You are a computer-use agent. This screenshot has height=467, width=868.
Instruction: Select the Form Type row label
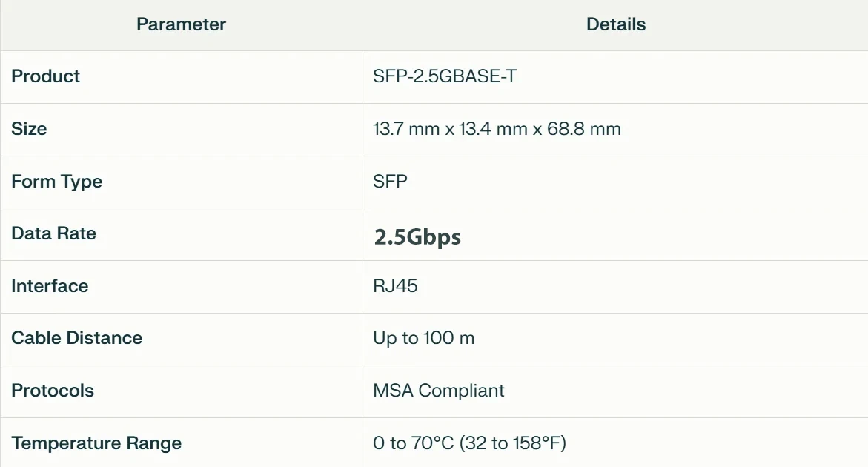57,182
